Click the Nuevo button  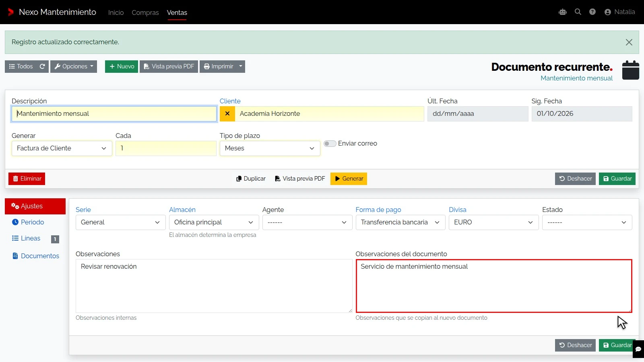point(122,66)
